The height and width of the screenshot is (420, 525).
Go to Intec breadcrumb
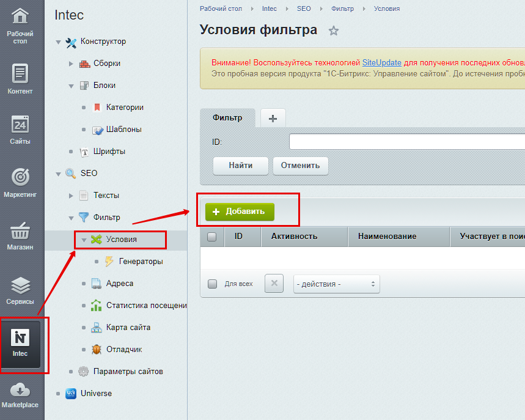pos(269,9)
